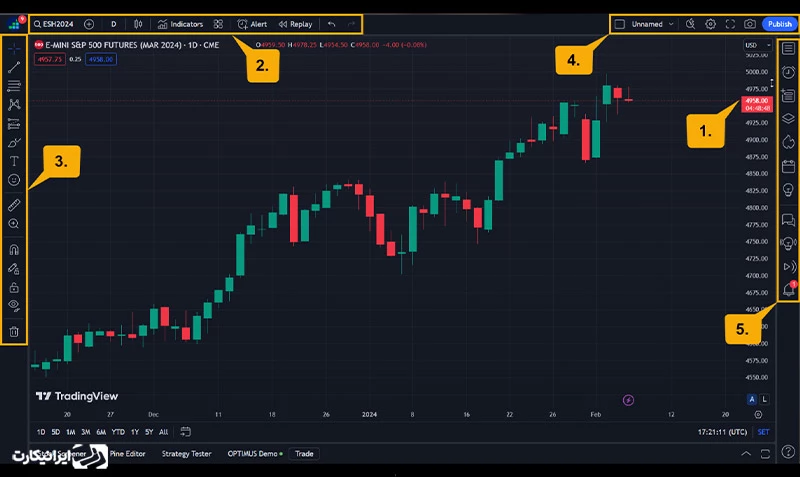This screenshot has width=800, height=477.
Task: Click the Publish button
Action: (779, 24)
